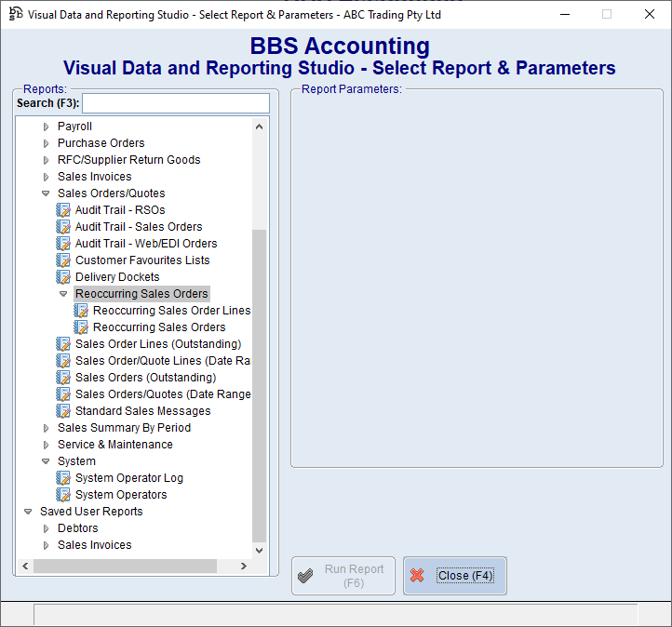Click the report icon beside Delivery Dockets

point(63,277)
